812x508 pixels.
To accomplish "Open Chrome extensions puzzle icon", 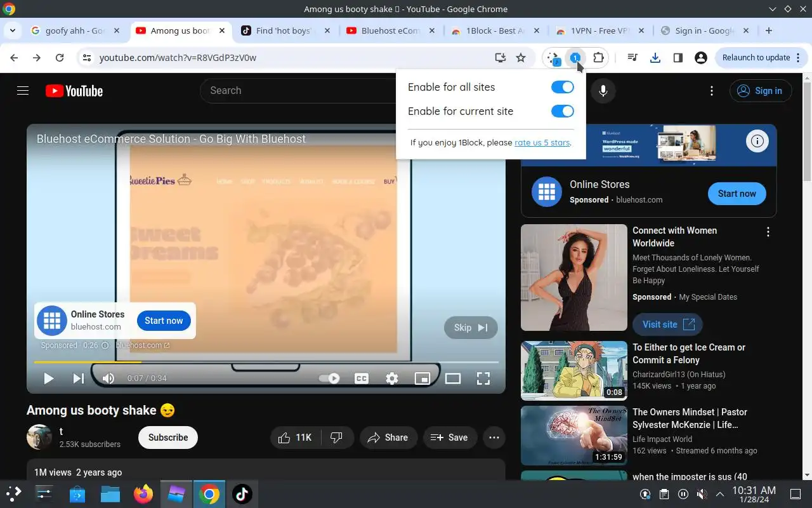I will coord(598,58).
